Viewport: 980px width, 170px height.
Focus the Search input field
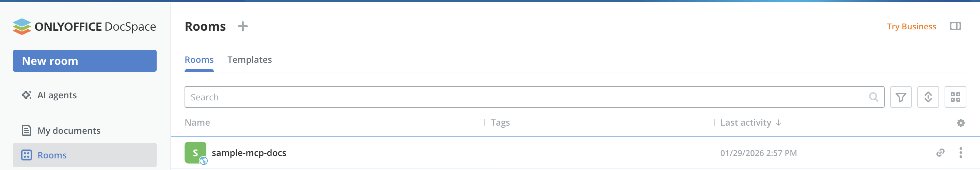(525, 97)
